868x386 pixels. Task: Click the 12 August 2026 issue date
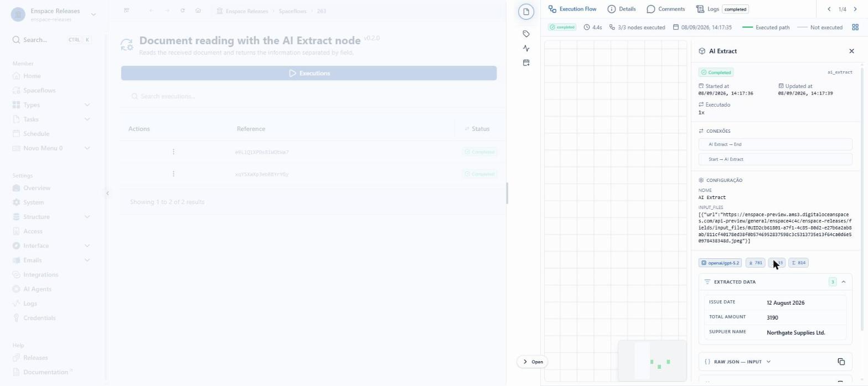tap(786, 302)
